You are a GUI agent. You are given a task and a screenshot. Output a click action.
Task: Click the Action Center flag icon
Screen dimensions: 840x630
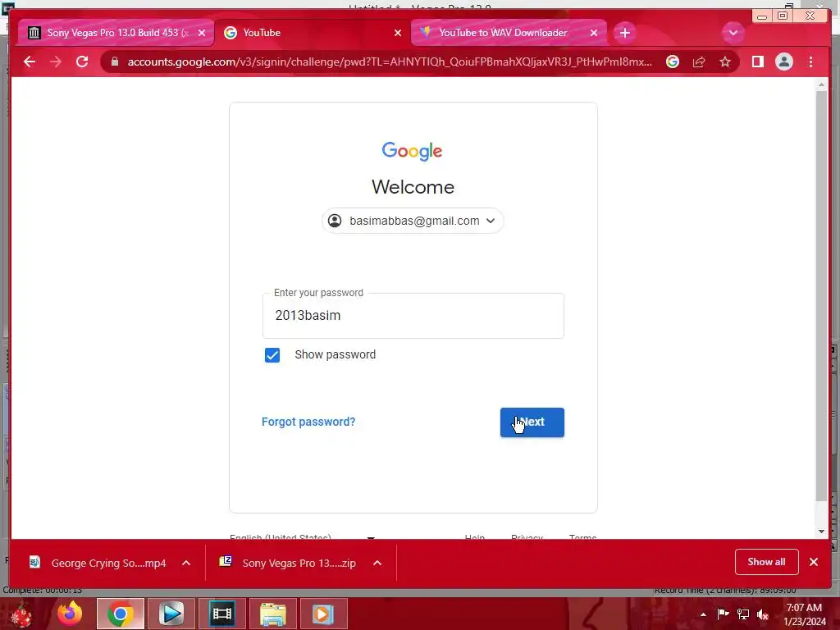723,614
